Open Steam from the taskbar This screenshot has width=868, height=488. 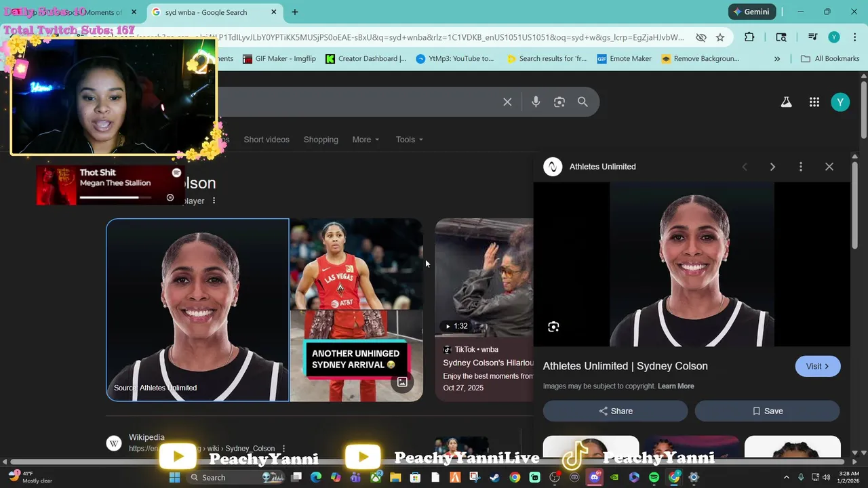(494, 477)
